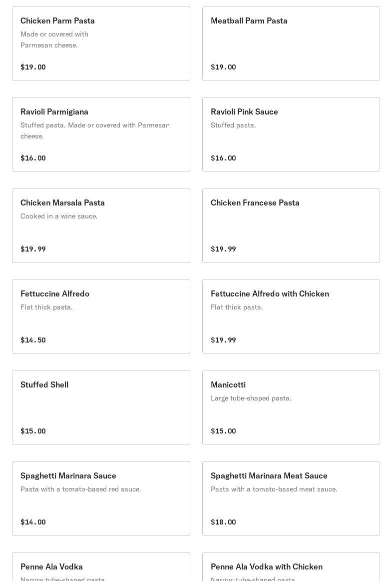Image resolution: width=392 pixels, height=581 pixels.
Task: Select Spaghetti Marinara Sauce item
Action: point(101,498)
